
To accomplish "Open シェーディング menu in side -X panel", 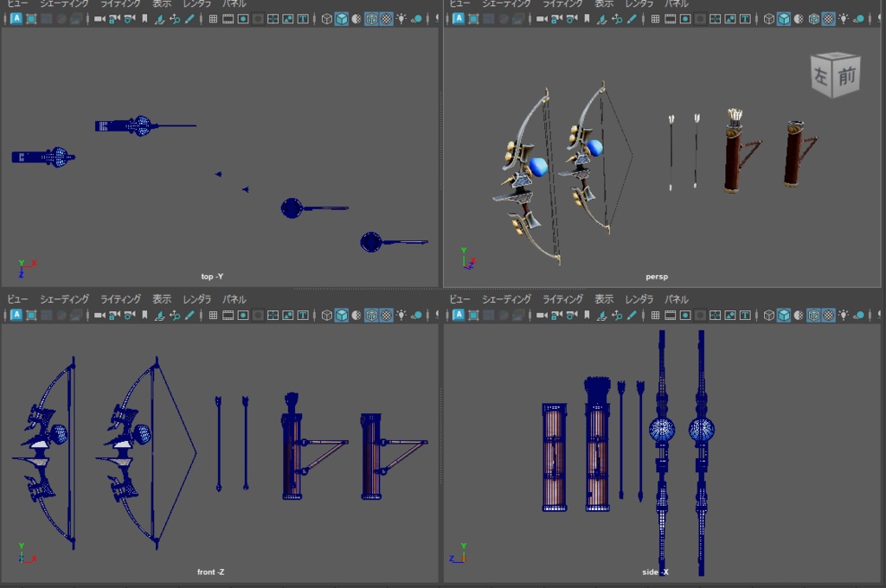I will point(506,299).
